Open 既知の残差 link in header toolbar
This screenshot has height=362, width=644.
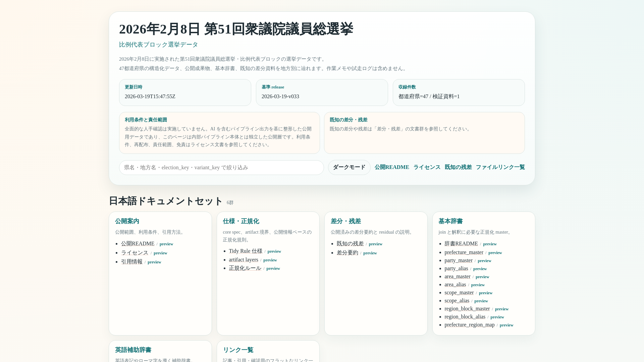pos(458,167)
